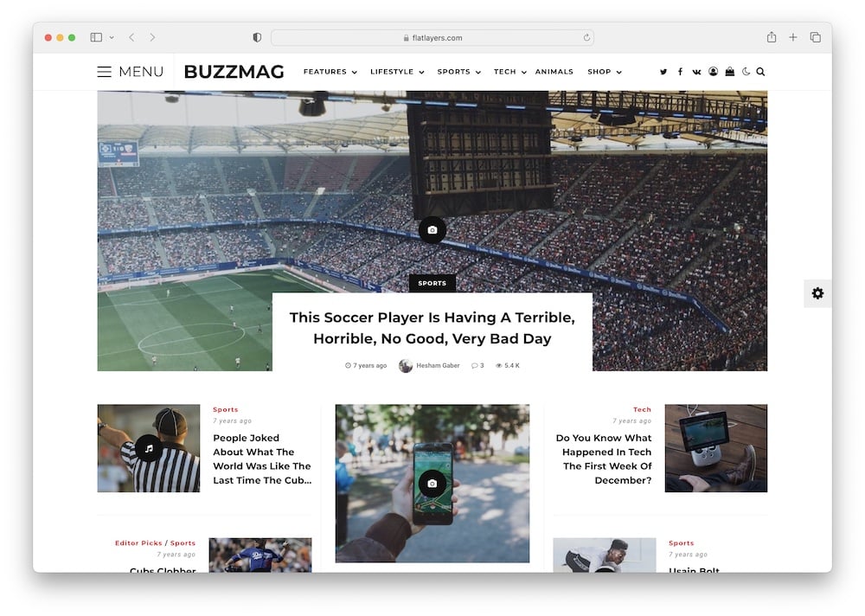Open the user account icon
Image resolution: width=865 pixels, height=616 pixels.
[x=714, y=71]
